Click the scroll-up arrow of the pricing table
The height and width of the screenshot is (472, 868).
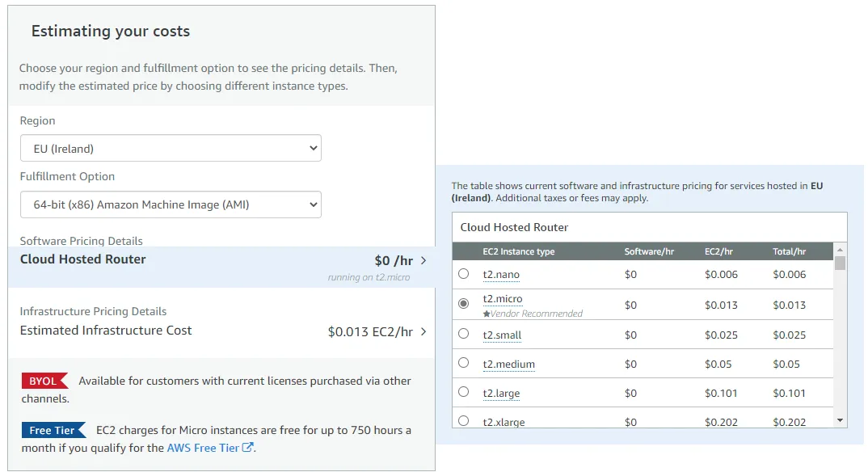coord(840,250)
